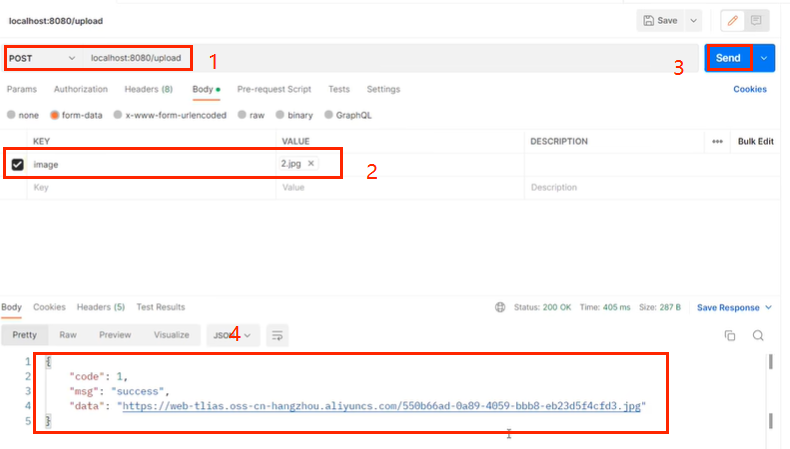Click the empty Description field in the new row
Image resolution: width=790 pixels, height=449 pixels.
652,187
